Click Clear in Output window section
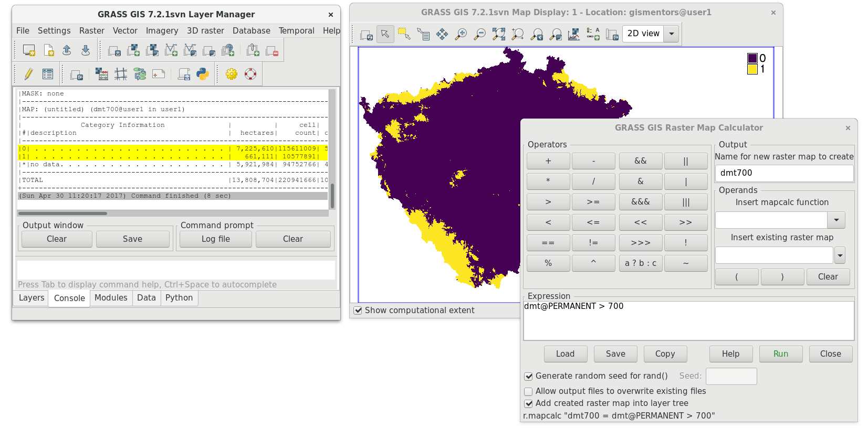The image size is (868, 428). (57, 239)
